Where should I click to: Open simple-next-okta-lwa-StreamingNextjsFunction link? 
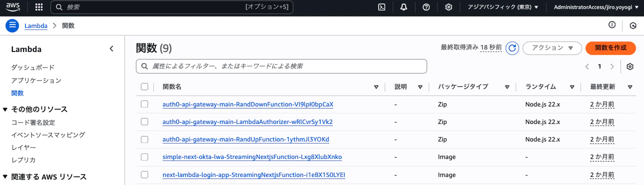click(252, 157)
